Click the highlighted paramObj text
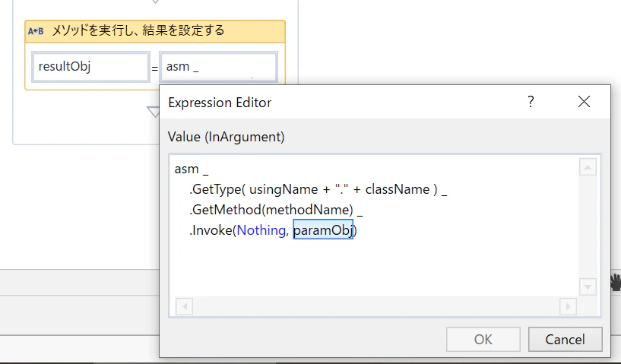Screen dimensions: 621x364 point(323,229)
